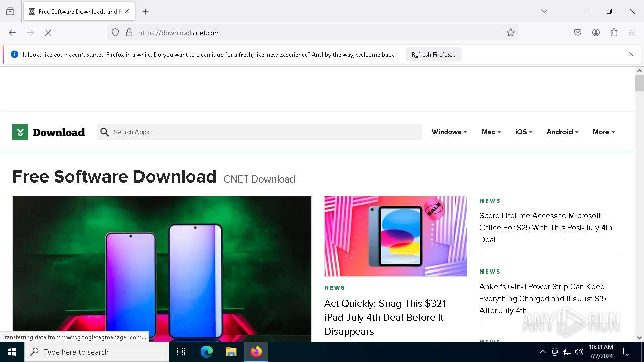The width and height of the screenshot is (644, 362).
Task: Click NEWS label above iPad article
Action: point(335,288)
